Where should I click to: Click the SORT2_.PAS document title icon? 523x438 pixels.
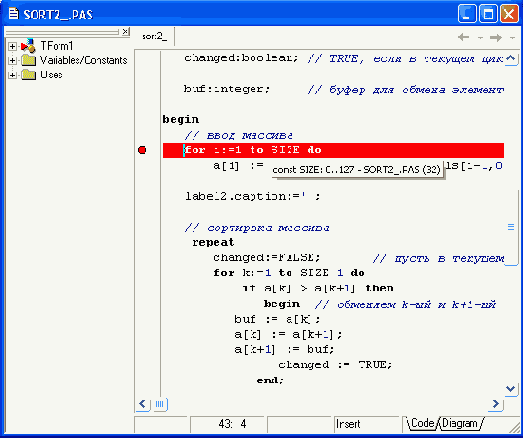(x=13, y=14)
